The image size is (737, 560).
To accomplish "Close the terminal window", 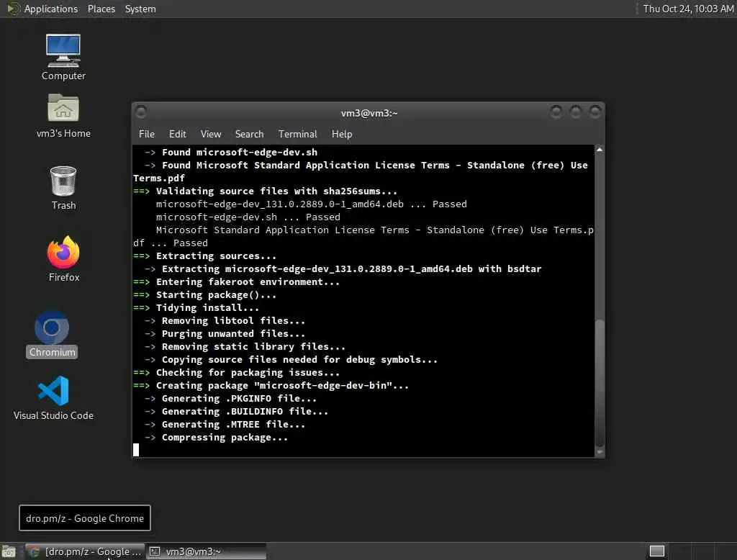I will (x=594, y=112).
